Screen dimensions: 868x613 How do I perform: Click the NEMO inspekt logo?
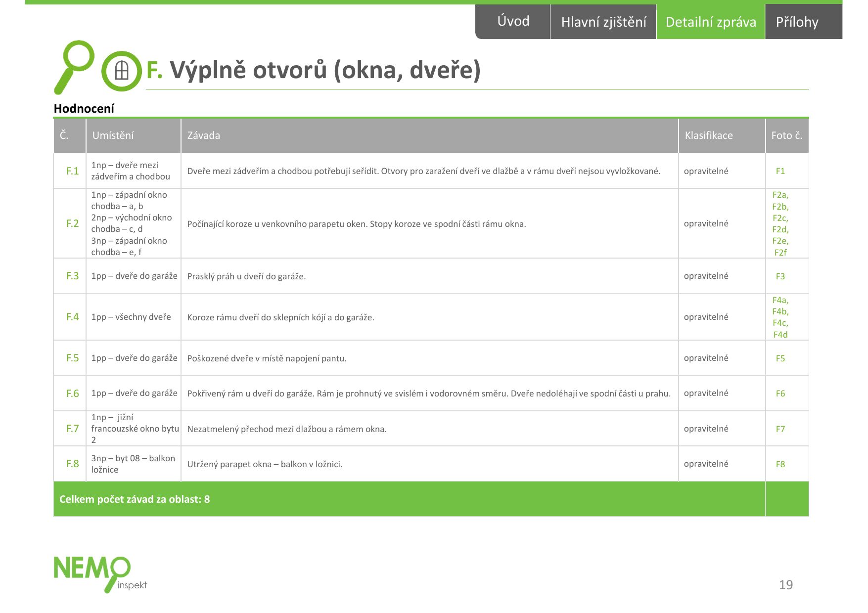100,574
